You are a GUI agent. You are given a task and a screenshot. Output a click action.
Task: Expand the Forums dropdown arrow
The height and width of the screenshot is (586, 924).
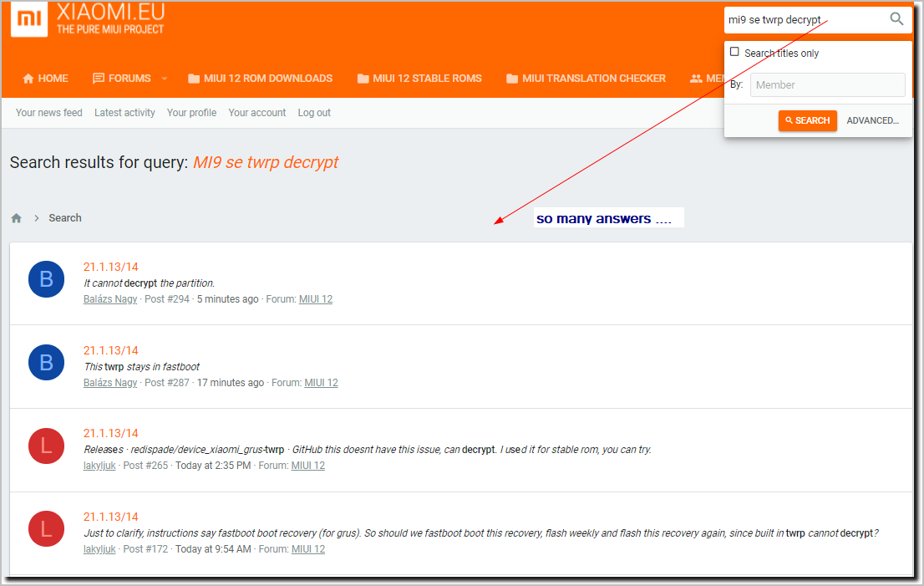(x=165, y=79)
